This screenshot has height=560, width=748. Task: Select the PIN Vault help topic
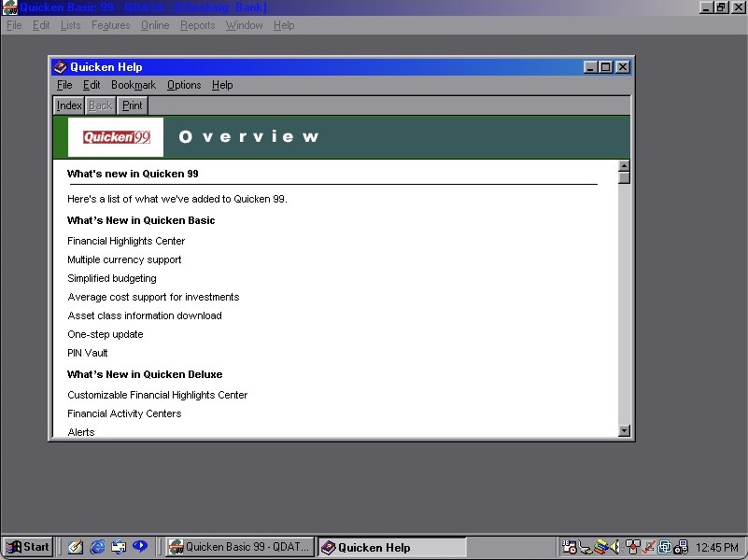88,353
